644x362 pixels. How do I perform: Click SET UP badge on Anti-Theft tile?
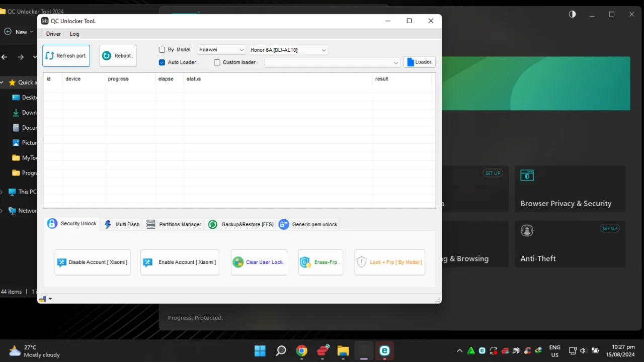[x=609, y=228]
